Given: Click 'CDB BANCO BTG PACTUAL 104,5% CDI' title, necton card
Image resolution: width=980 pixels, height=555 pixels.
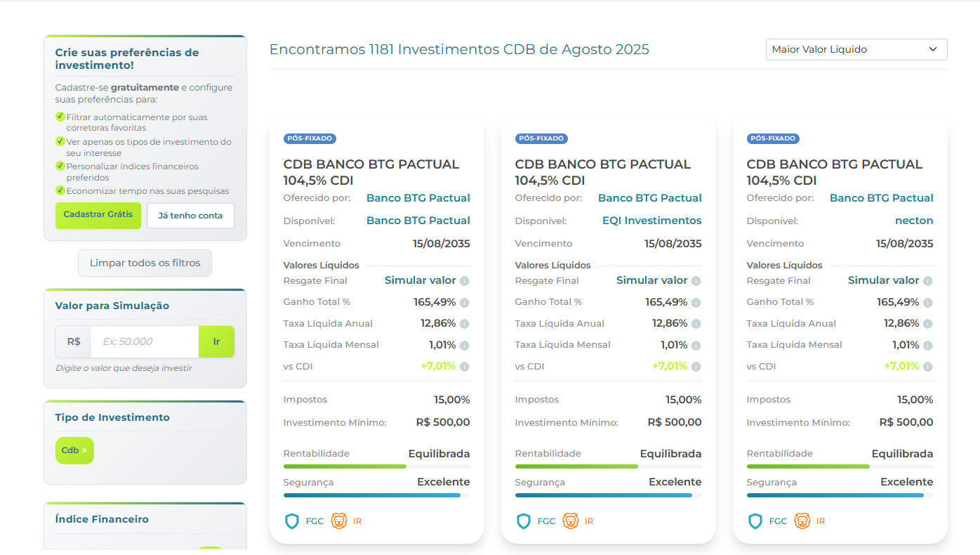Looking at the screenshot, I should click(835, 172).
